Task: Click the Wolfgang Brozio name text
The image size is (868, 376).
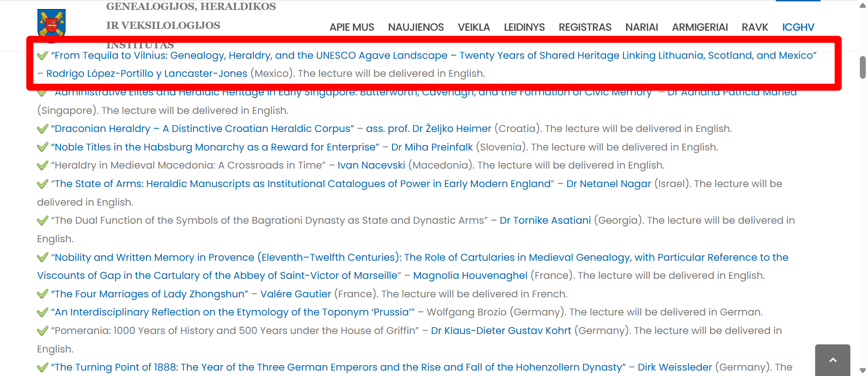Action: (x=467, y=312)
